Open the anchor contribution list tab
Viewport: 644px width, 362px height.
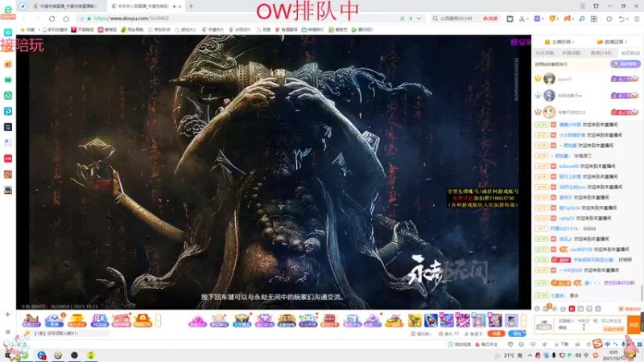tap(559, 42)
